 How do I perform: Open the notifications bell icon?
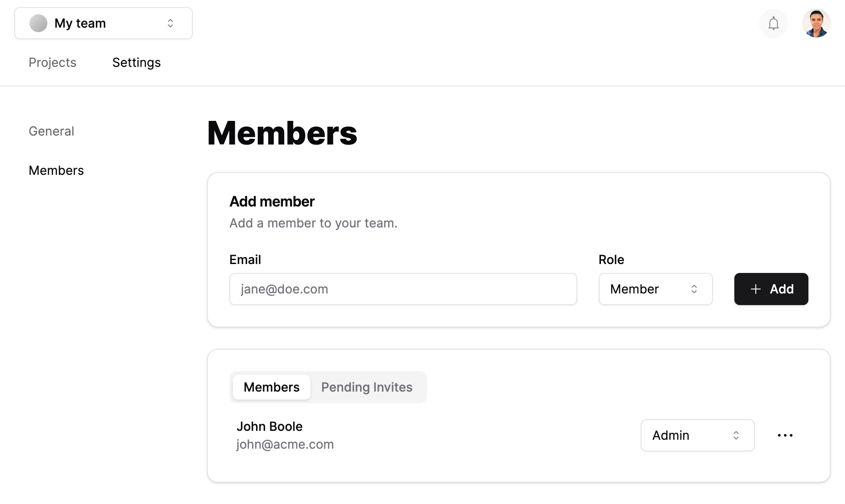(773, 23)
